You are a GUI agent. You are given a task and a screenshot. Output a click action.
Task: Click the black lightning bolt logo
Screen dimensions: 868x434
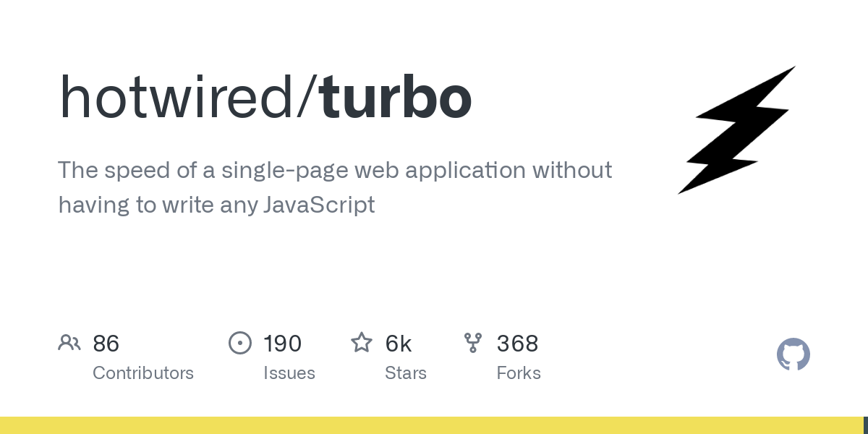738,130
